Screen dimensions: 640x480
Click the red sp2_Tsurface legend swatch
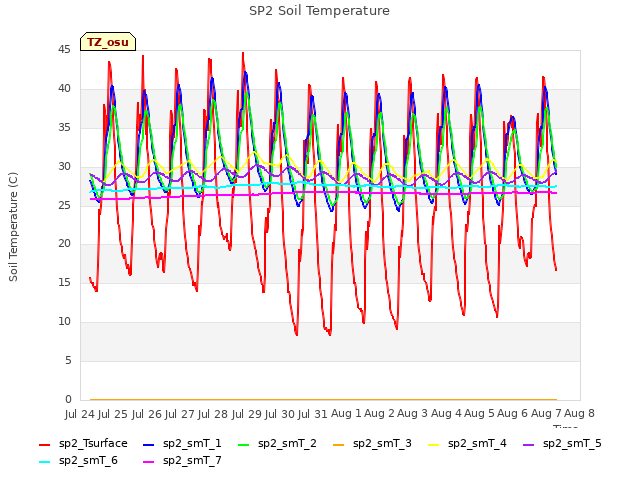(44, 444)
